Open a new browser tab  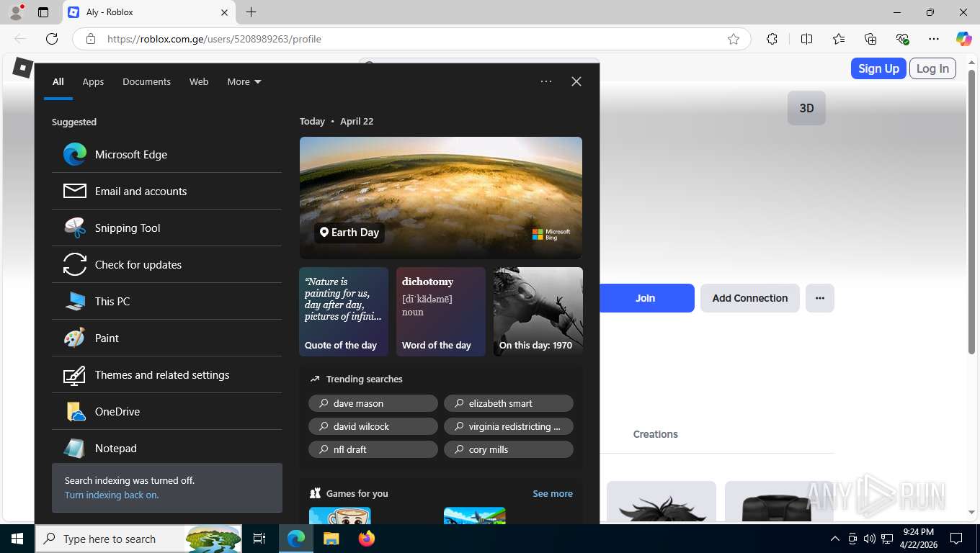coord(251,12)
